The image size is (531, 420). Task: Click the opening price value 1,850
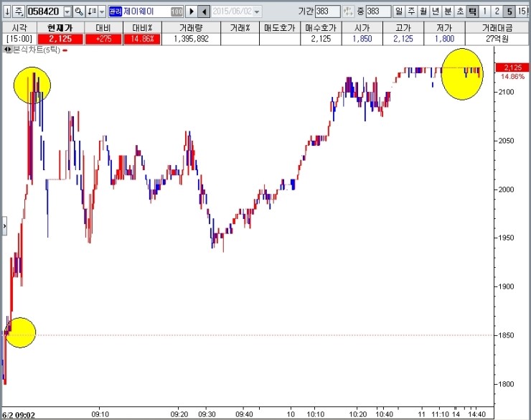[x=362, y=39]
